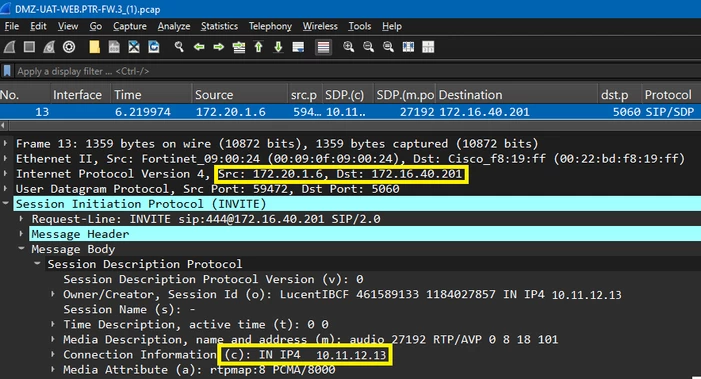701x379 pixels.
Task: Sort by the Protocol column header
Action: click(x=671, y=95)
